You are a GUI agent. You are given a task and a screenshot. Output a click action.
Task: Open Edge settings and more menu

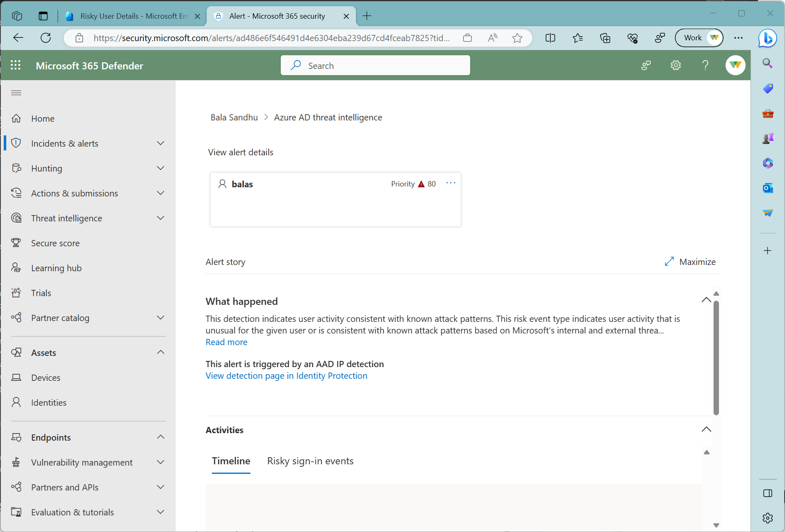point(738,38)
